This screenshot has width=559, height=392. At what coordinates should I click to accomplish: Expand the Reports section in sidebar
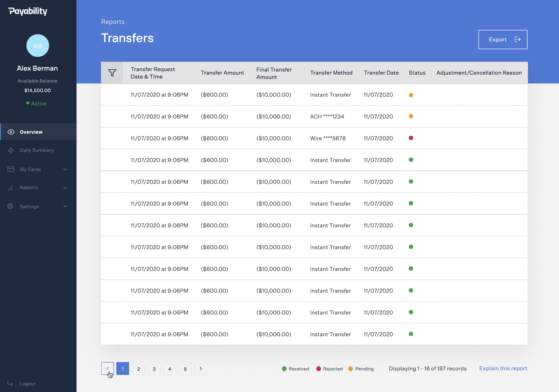[65, 188]
